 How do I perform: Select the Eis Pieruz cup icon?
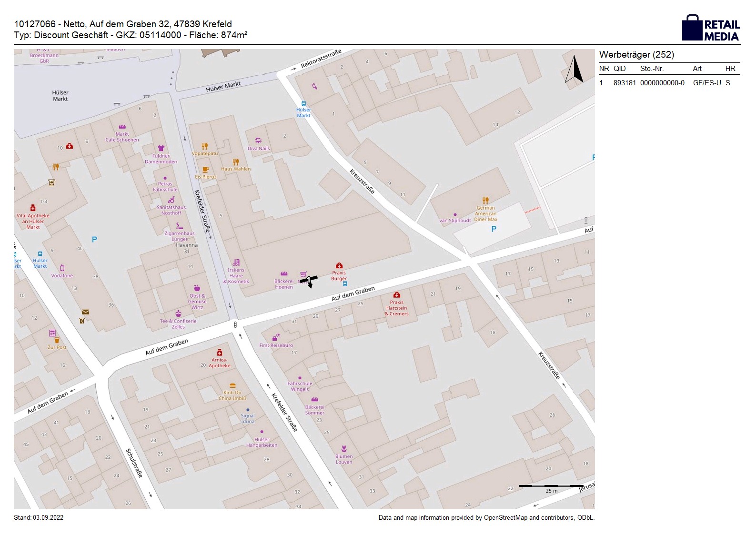click(x=206, y=170)
